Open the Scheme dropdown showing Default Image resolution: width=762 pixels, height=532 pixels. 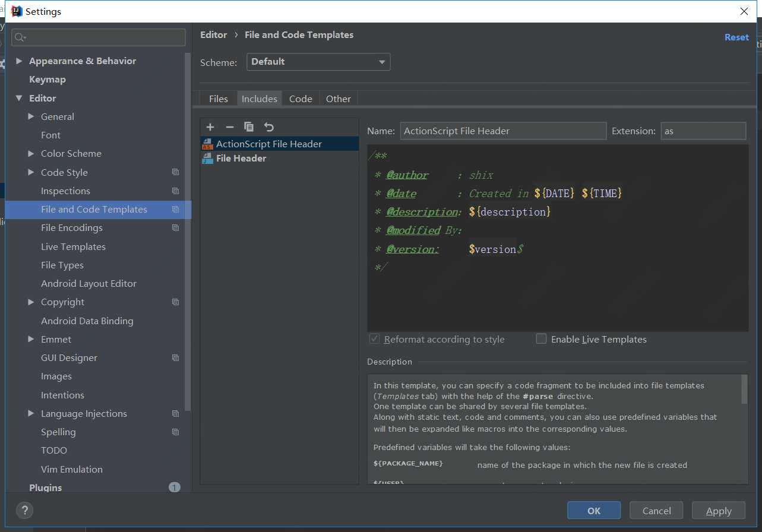pos(318,62)
